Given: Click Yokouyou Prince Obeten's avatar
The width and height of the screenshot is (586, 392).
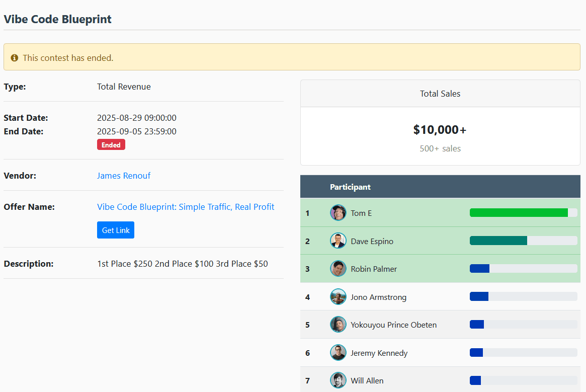Looking at the screenshot, I should coord(338,325).
